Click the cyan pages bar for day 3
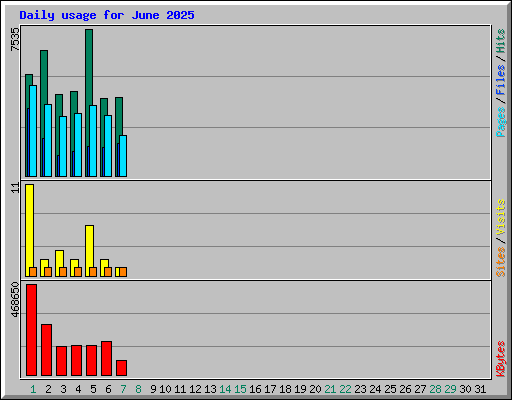 [63, 146]
